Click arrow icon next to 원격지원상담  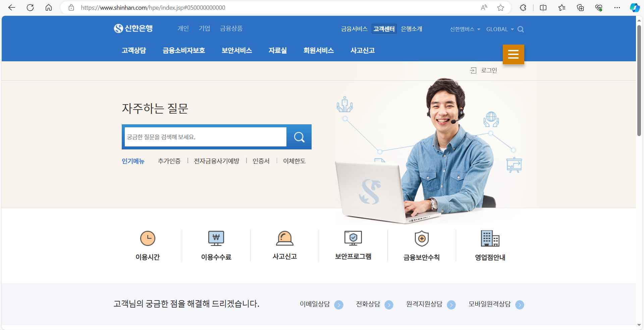coord(451,305)
